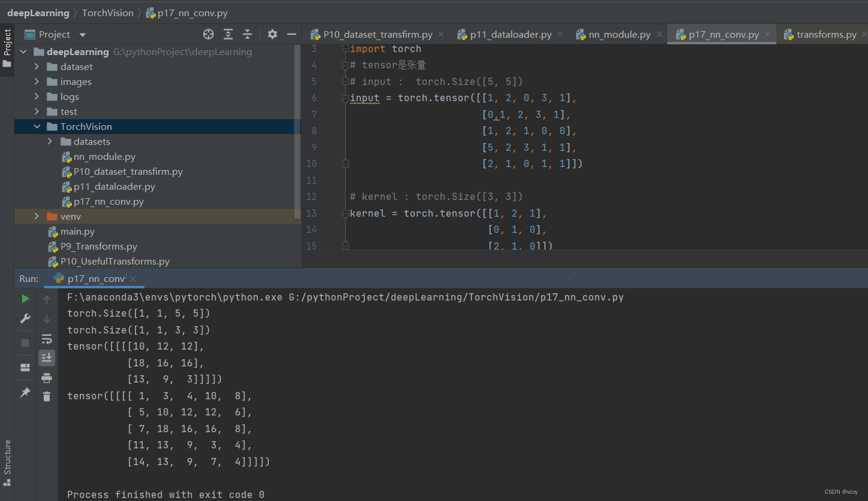Click the 'input' variable on line 6
The image size is (868, 501).
(x=365, y=98)
